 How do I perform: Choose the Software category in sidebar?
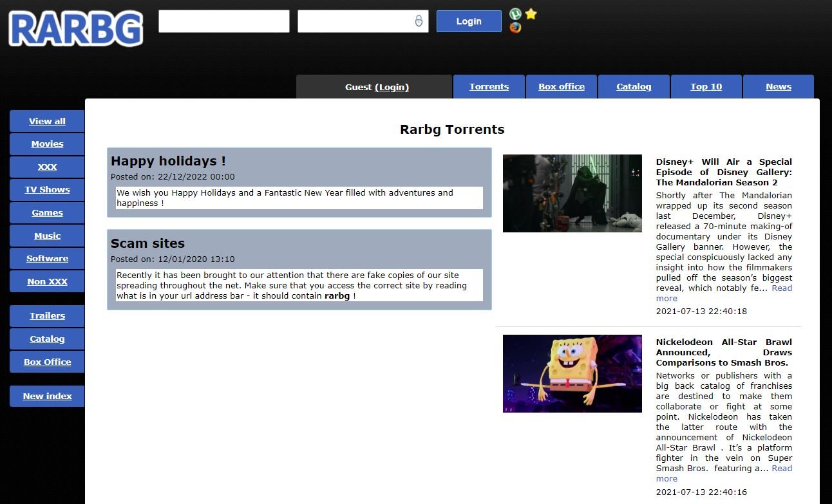[47, 259]
